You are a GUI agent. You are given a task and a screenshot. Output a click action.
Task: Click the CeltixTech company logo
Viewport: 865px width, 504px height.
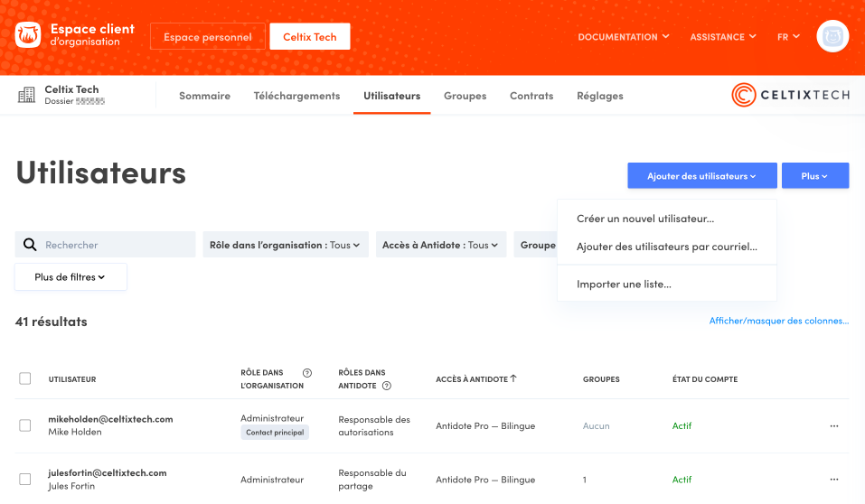[x=790, y=95]
